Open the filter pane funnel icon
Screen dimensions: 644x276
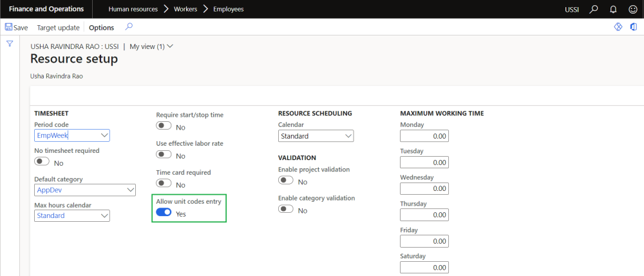tap(10, 44)
